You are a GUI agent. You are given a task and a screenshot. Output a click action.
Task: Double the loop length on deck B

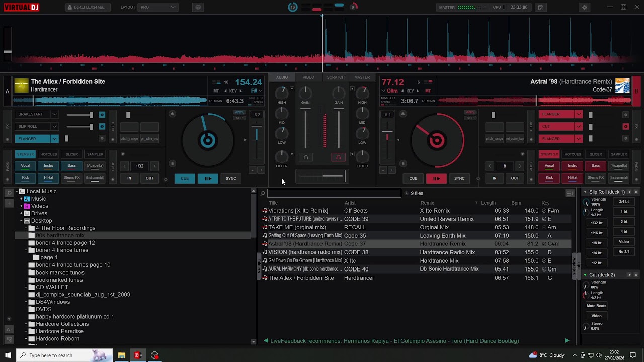tap(520, 166)
